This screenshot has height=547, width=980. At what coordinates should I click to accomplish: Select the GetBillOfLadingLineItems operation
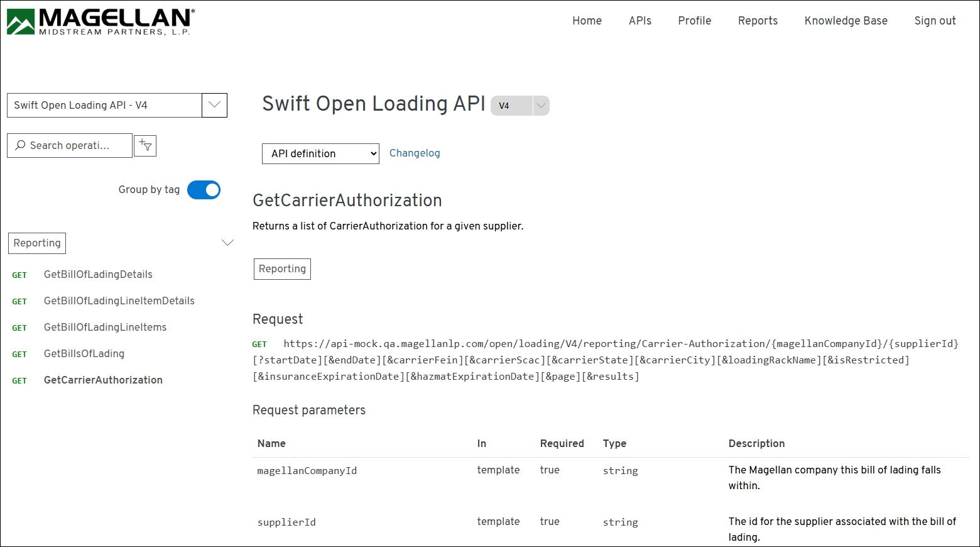(105, 327)
